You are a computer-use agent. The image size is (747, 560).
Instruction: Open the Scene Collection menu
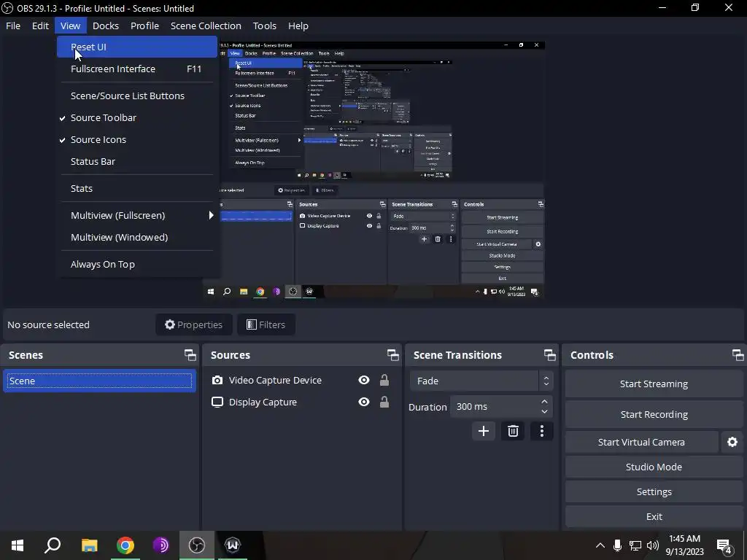click(206, 26)
